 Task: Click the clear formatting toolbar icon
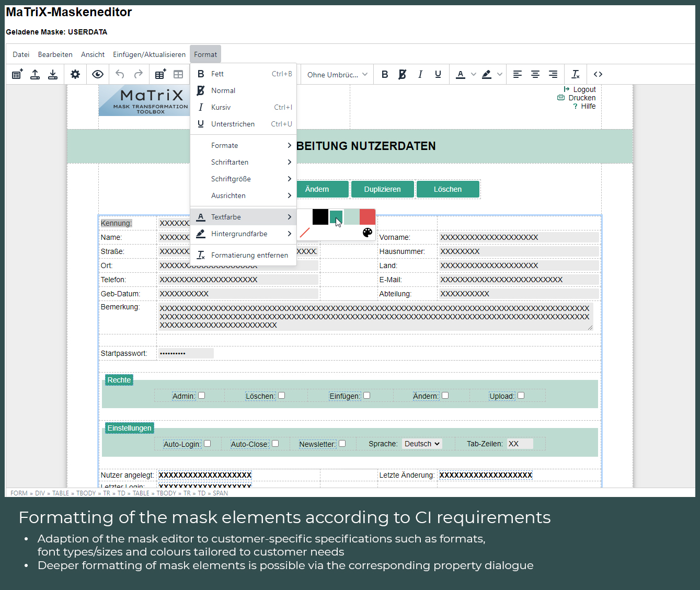[x=576, y=74]
